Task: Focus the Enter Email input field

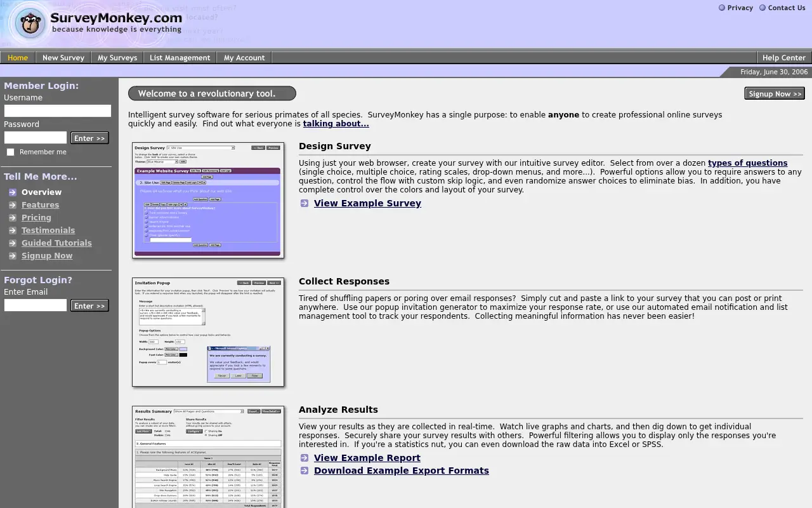Action: click(36, 305)
